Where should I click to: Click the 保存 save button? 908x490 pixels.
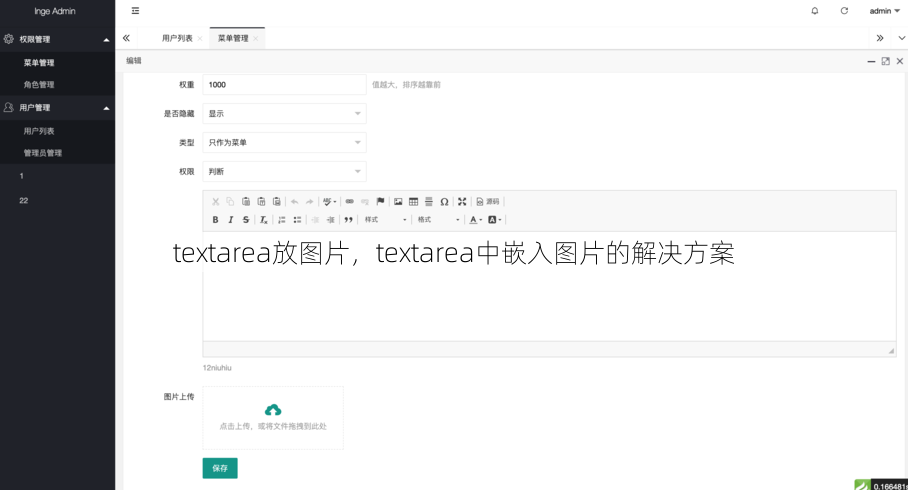click(220, 468)
